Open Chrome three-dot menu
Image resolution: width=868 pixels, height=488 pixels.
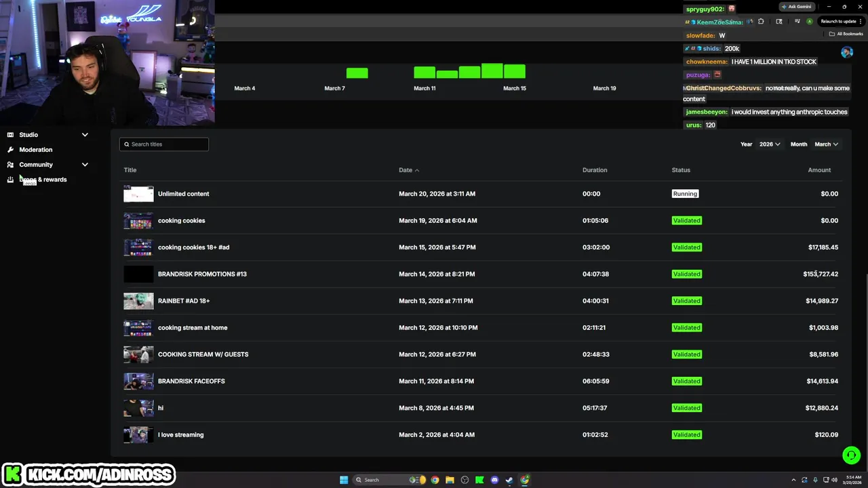(861, 21)
